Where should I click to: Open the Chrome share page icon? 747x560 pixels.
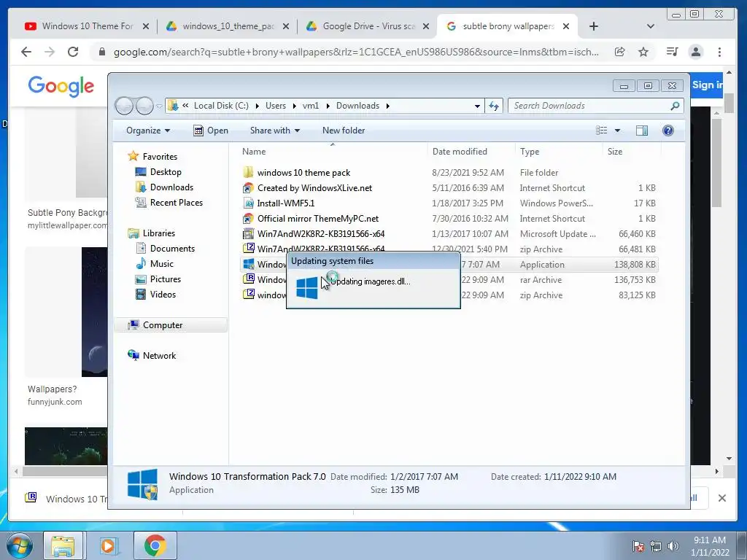click(x=620, y=52)
